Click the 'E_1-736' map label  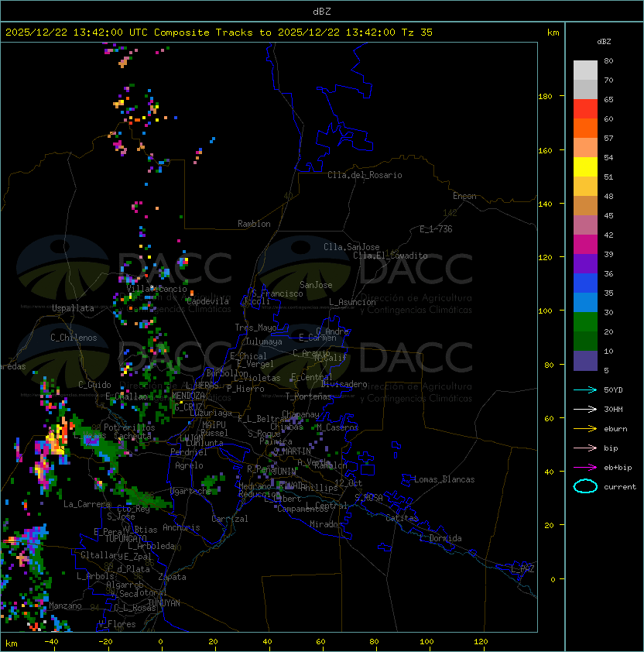[x=436, y=229]
